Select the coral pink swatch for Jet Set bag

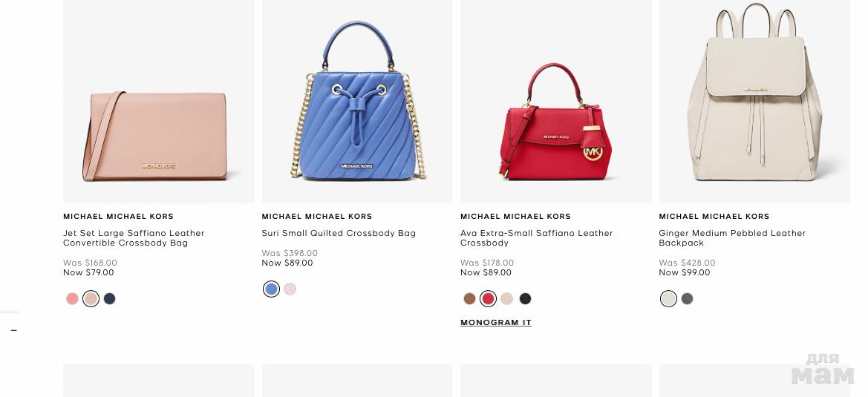click(72, 298)
